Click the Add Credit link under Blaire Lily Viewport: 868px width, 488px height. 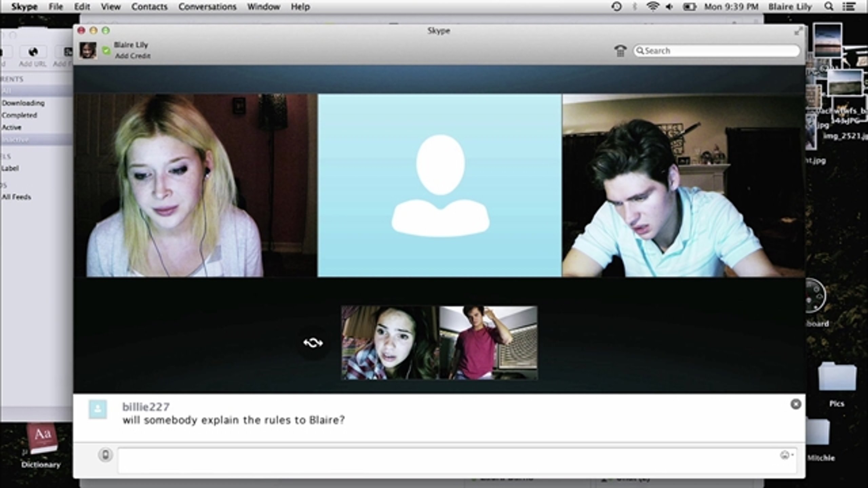coord(132,55)
